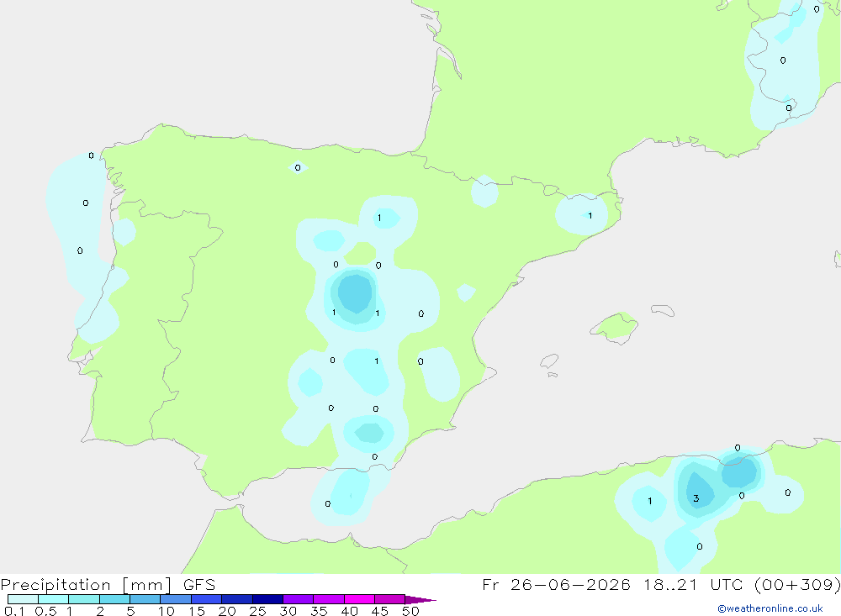The image size is (841, 616).
Task: Click the 0.5–1 mm legend color swatch
Action: [53, 599]
